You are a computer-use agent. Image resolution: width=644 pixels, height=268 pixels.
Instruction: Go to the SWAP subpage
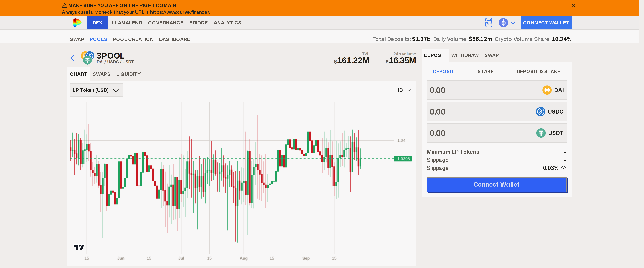77,39
